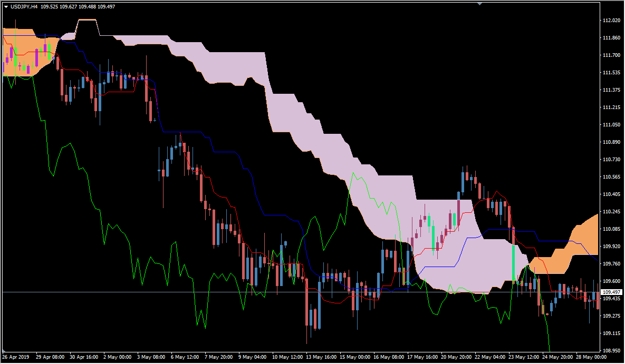Click the 22 May 04:00 time label
Viewport: 625px width, 364px height.
tap(491, 357)
